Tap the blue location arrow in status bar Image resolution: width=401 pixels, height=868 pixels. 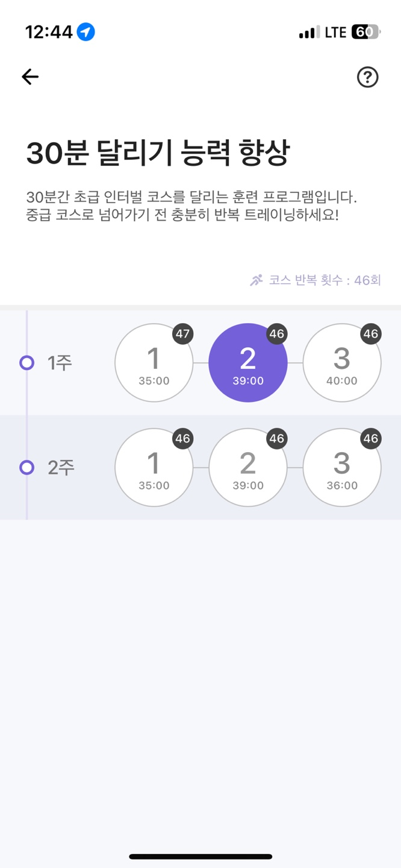[86, 32]
